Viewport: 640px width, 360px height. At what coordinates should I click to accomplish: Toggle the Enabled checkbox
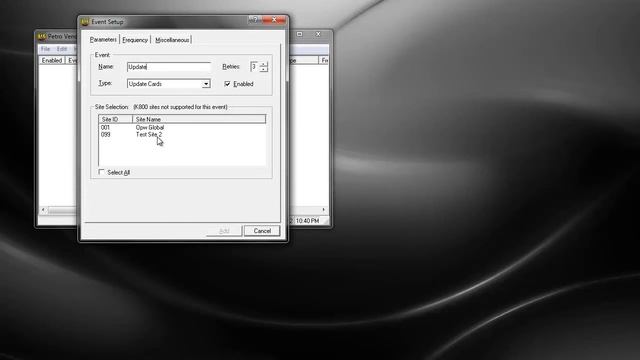[227, 84]
